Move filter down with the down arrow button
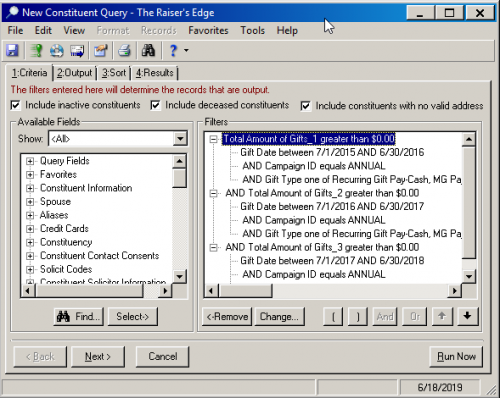Image resolution: width=500 pixels, height=398 pixels. point(468,316)
